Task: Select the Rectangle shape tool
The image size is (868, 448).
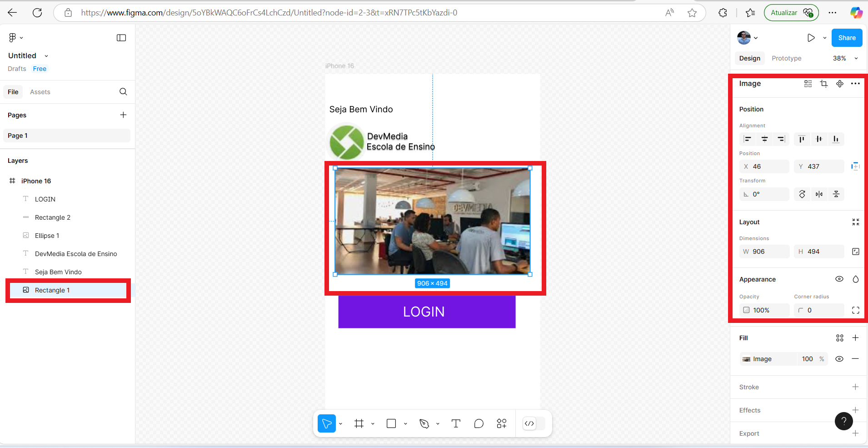Action: 391,423
